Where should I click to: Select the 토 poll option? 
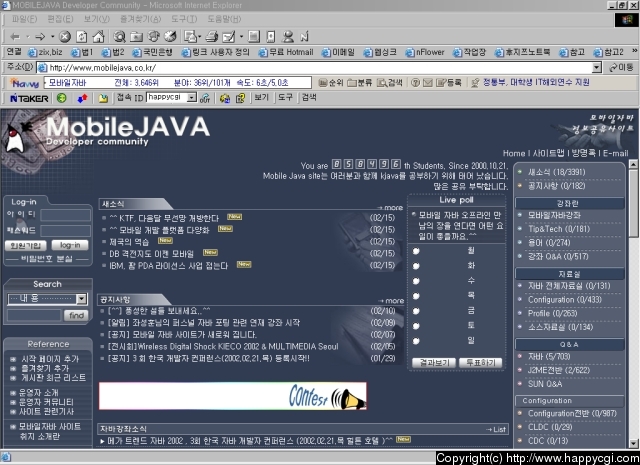(416, 326)
